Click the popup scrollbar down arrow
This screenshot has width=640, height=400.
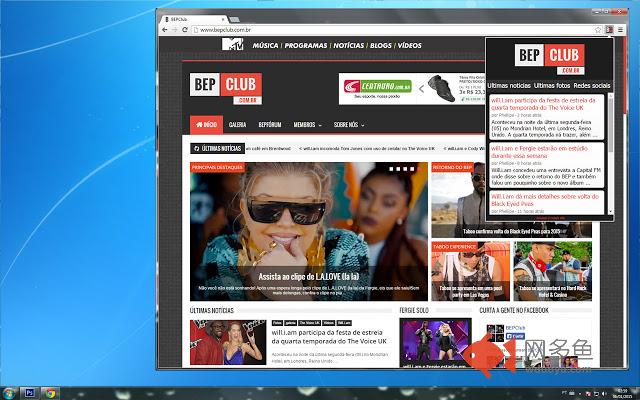point(611,212)
